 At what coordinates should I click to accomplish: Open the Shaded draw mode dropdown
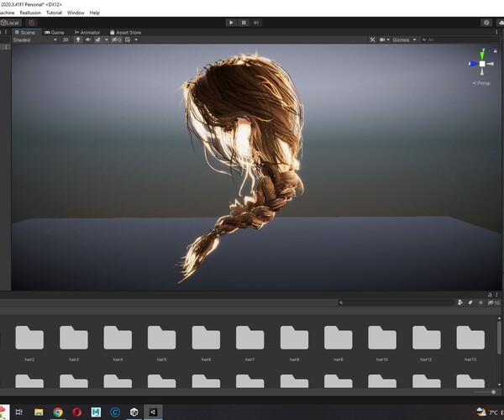(x=34, y=39)
